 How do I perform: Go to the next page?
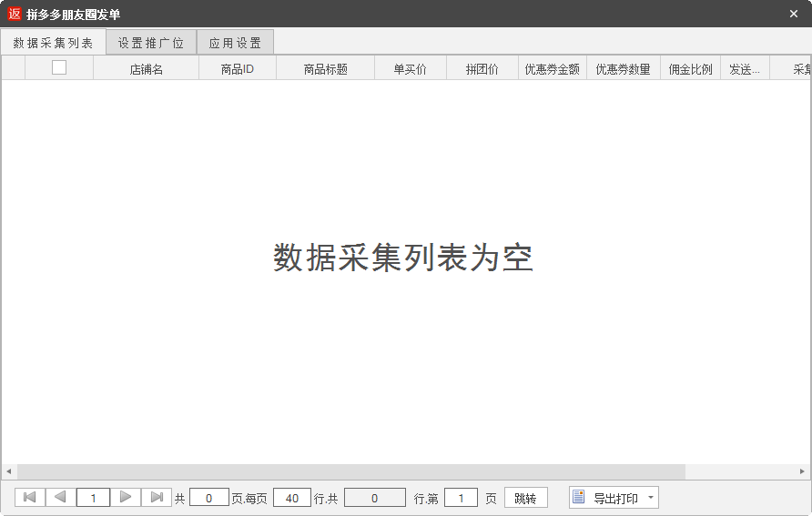[x=126, y=498]
